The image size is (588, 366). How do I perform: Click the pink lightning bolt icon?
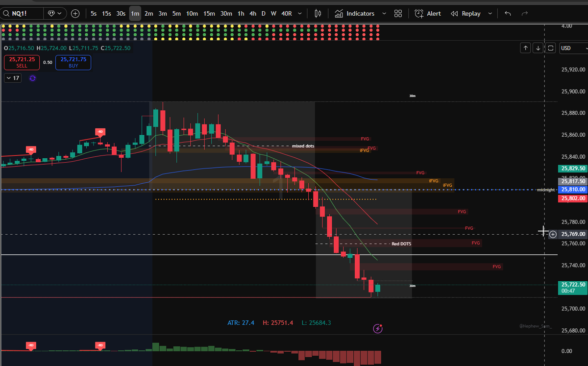(378, 328)
